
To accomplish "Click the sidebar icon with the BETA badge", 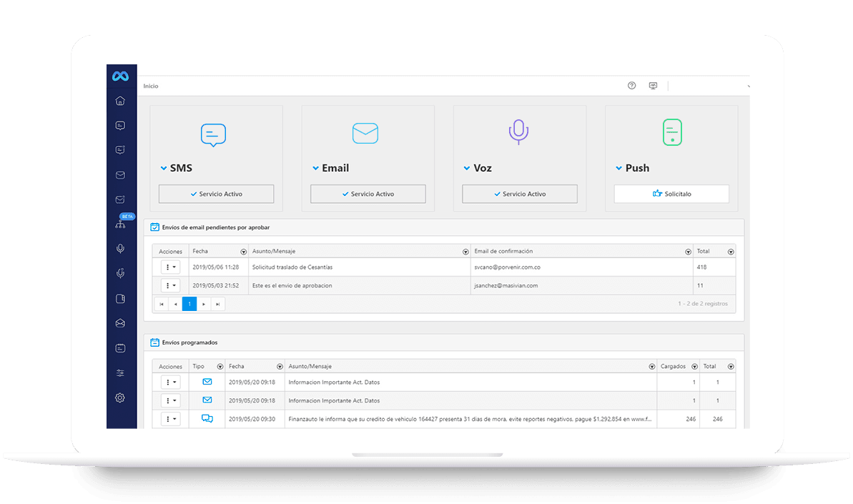I will point(120,222).
